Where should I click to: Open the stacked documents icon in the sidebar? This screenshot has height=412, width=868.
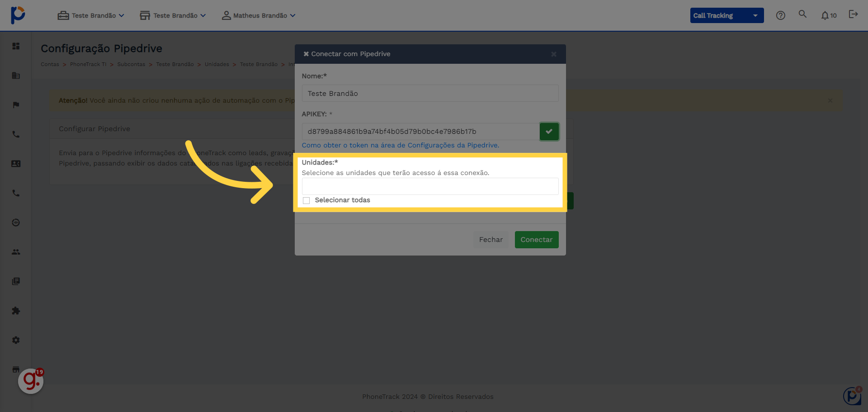pyautogui.click(x=16, y=281)
